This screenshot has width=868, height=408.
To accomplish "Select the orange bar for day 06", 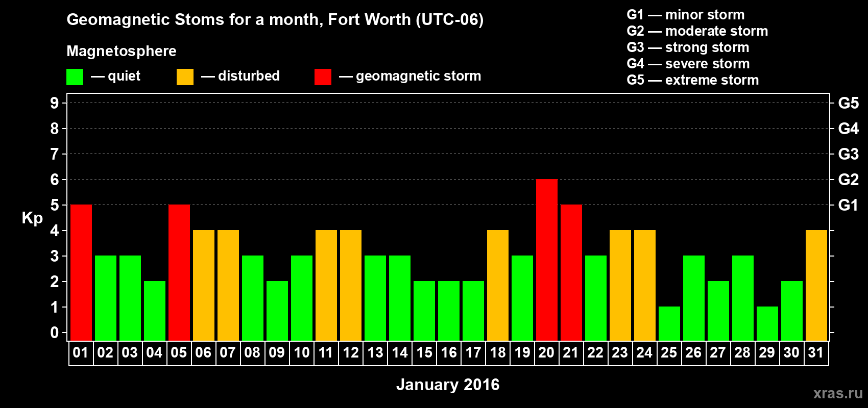I will click(204, 286).
